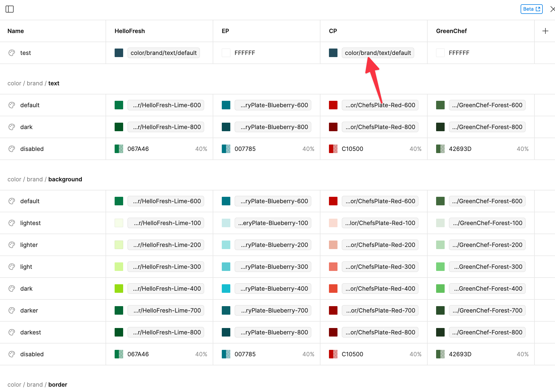Screen dimensions: 555x392
Task: Click text default ChefsPlate-Red-600 alias
Action: (380, 105)
